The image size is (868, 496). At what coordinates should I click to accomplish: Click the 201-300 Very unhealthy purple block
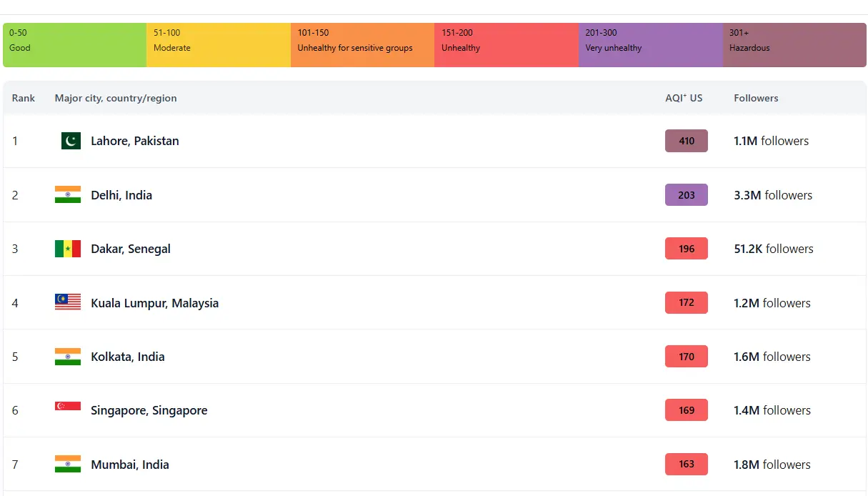651,45
